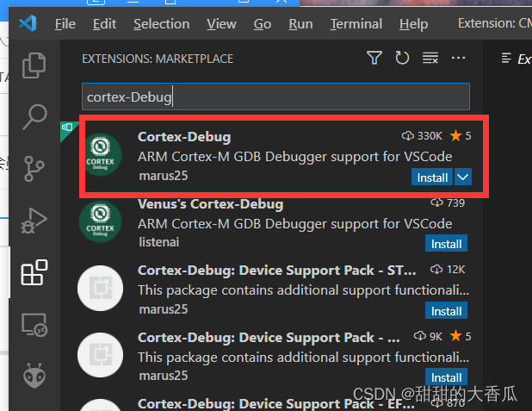Open the PlatformIO alien icon

pyautogui.click(x=34, y=376)
